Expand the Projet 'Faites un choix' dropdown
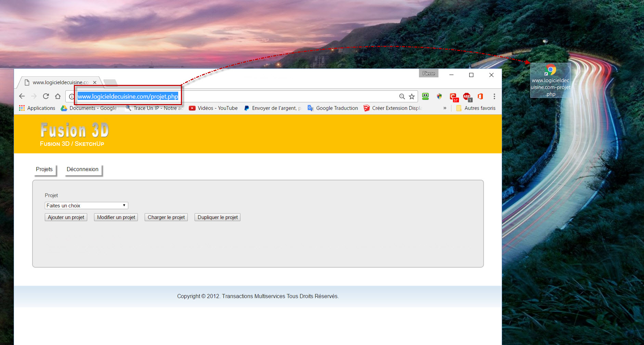644x345 pixels. [86, 206]
